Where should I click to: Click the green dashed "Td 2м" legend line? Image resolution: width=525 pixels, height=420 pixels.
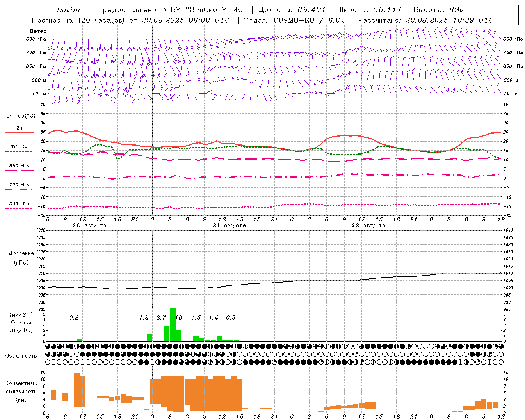(19, 152)
